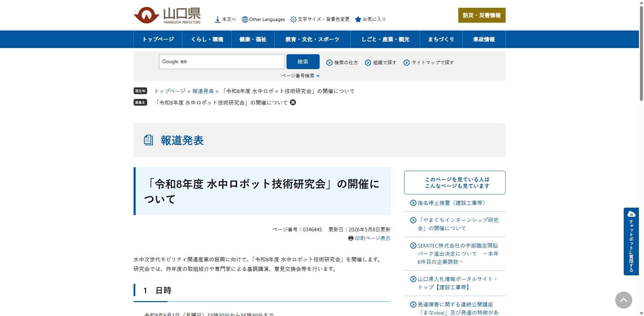Open text size and background color settings
The height and width of the screenshot is (316, 644).
pos(320,19)
